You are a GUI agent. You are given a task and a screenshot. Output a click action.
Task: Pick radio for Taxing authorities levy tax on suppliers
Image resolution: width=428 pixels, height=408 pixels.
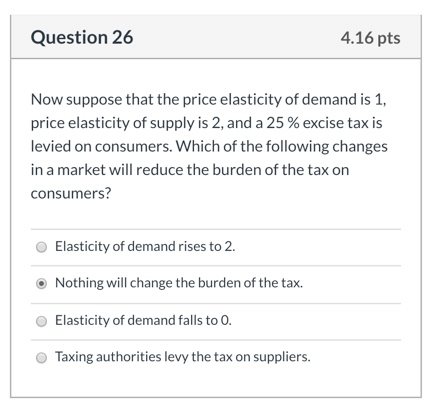tap(41, 358)
